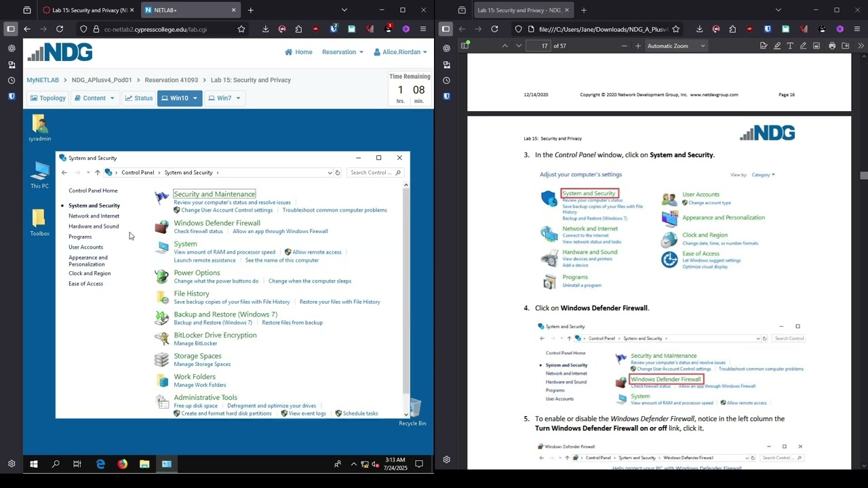The height and width of the screenshot is (488, 868).
Task: Click the Backup and Restore icon
Action: click(x=161, y=318)
